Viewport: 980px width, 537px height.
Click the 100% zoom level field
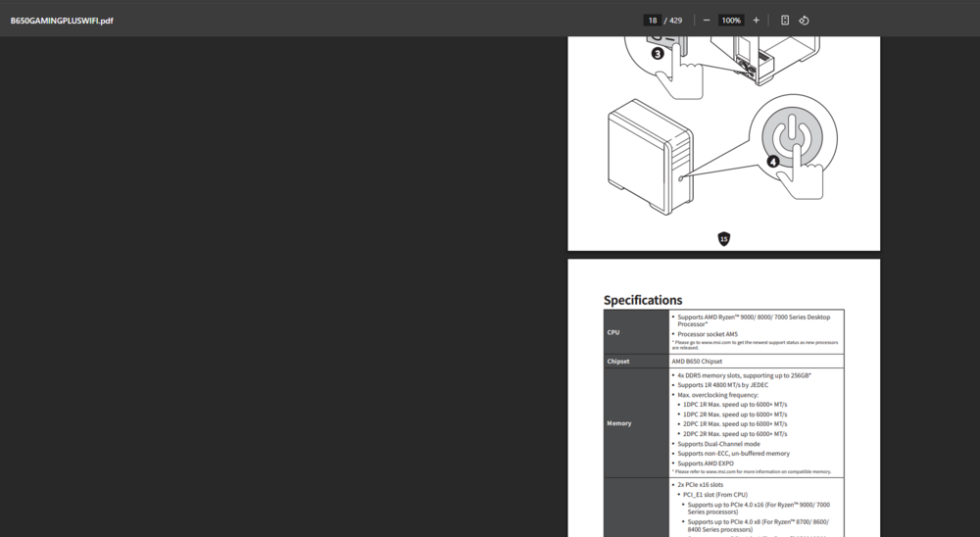click(x=731, y=21)
